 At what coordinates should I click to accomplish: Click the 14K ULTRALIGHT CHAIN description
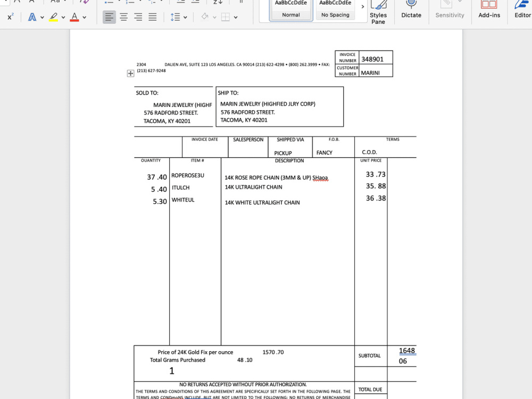point(253,187)
